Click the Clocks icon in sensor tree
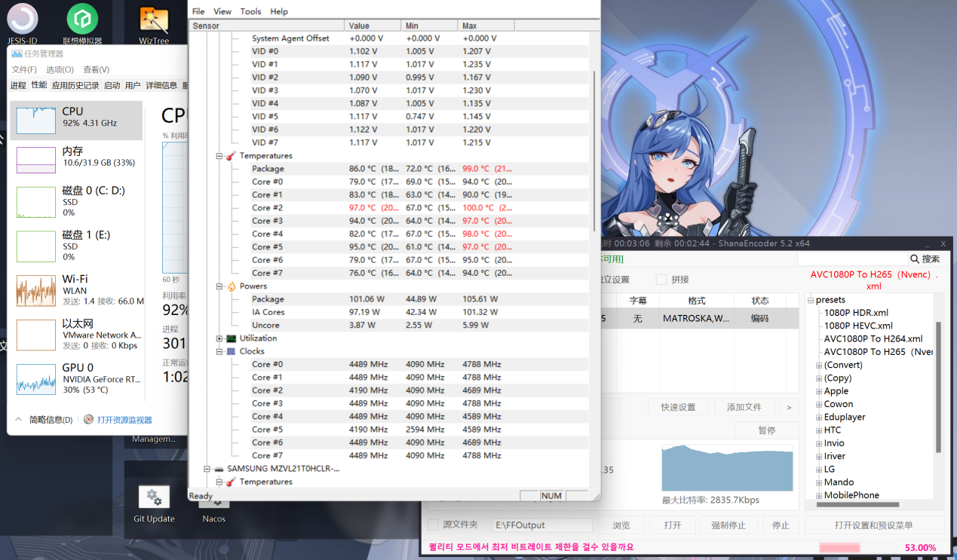The width and height of the screenshot is (957, 560). point(231,351)
